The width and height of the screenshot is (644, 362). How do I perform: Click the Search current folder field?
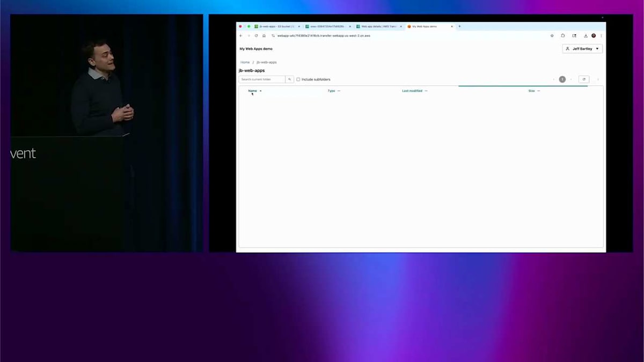point(262,79)
